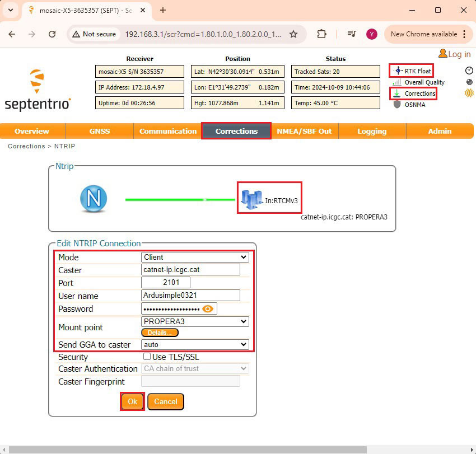Reveal password with the eye icon
The image size is (476, 454).
pos(208,308)
